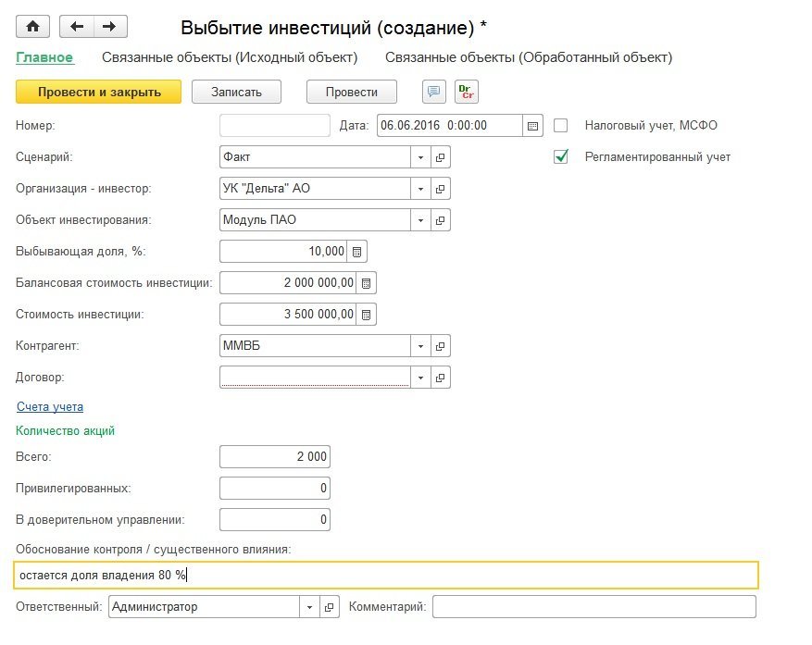The width and height of the screenshot is (812, 645).
Task: Navigate forward with the right arrow
Action: tap(110, 27)
